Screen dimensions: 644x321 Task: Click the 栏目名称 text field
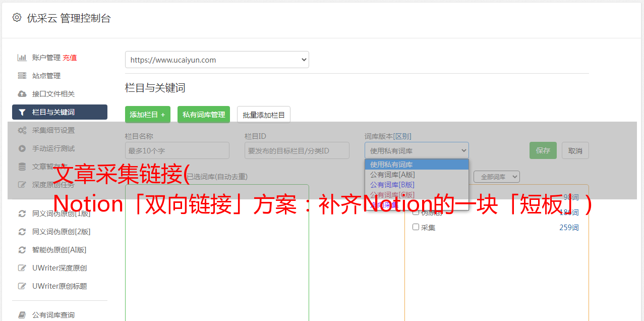pyautogui.click(x=177, y=150)
